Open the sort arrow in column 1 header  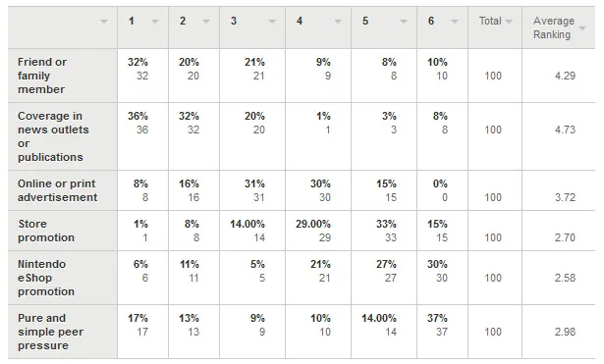[155, 22]
